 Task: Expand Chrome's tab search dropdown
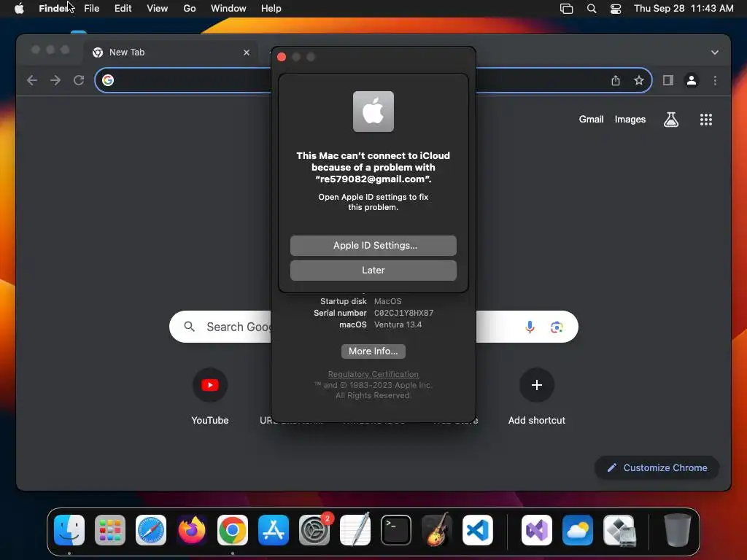[x=715, y=52]
